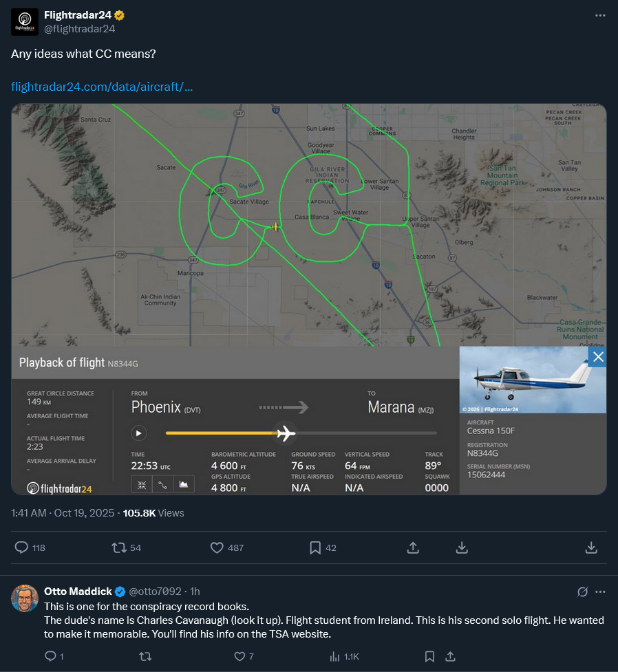Like the Flightradar24 post
Image resolution: width=618 pixels, height=672 pixels.
coord(217,548)
